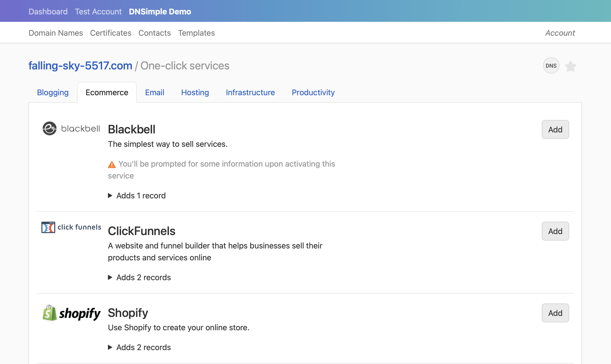This screenshot has width=611, height=364.
Task: Switch to the Email tab
Action: (x=154, y=92)
